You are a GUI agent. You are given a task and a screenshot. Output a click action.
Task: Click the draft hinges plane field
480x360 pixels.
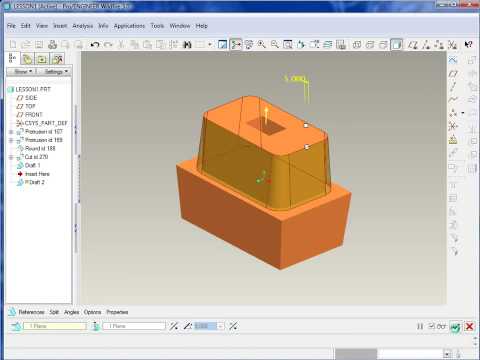pos(55,326)
